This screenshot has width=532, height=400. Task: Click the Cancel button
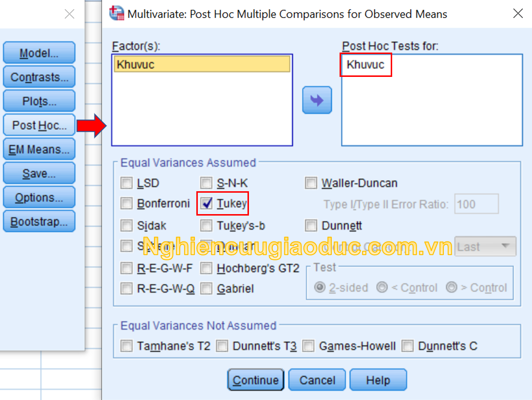point(317,380)
